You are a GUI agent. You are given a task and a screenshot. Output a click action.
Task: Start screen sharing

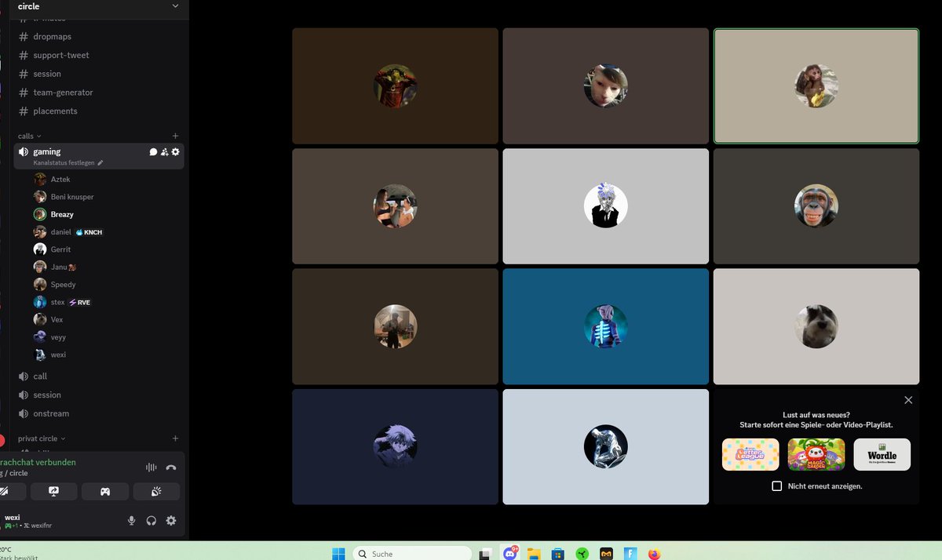pyautogui.click(x=53, y=492)
